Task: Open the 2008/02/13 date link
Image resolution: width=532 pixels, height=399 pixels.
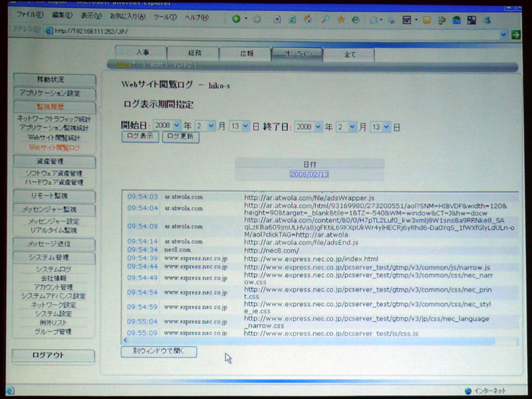Action: pos(309,174)
